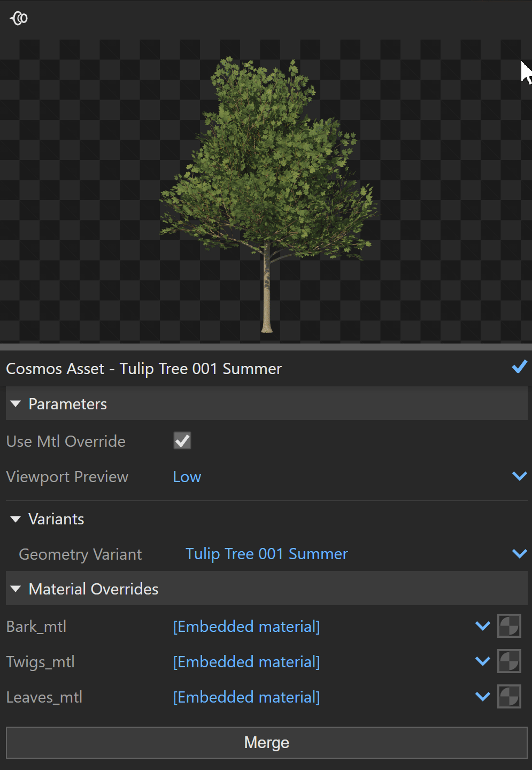
Task: Open texture slot icon for Twigs_mtl
Action: tap(509, 661)
